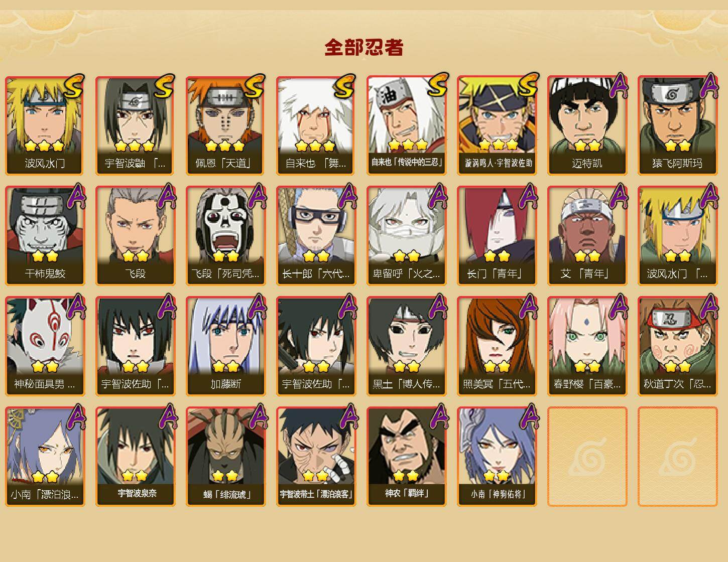Select the 长门「青年」 ninja card
The image size is (728, 562).
[497, 236]
